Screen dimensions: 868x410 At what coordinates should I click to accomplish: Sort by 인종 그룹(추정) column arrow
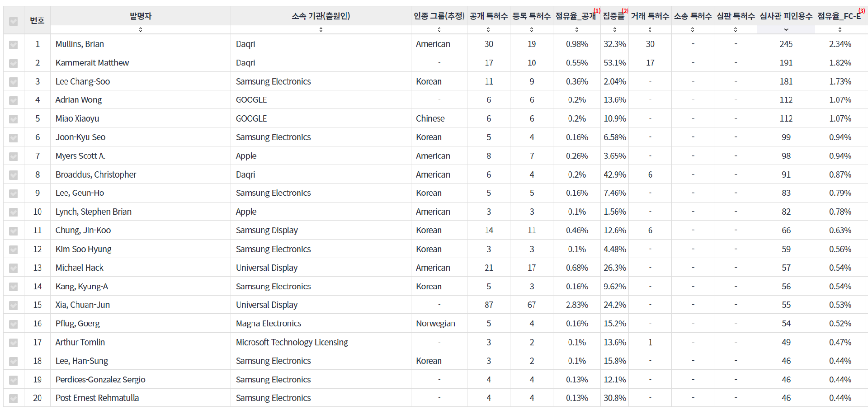click(439, 29)
